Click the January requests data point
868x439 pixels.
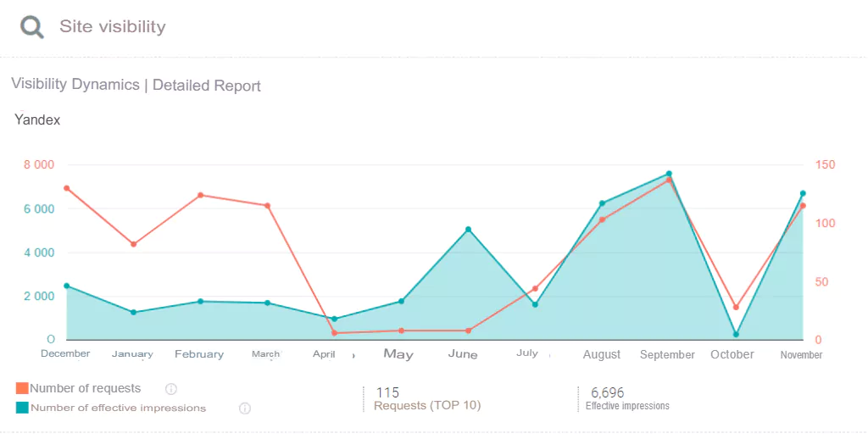click(x=133, y=244)
